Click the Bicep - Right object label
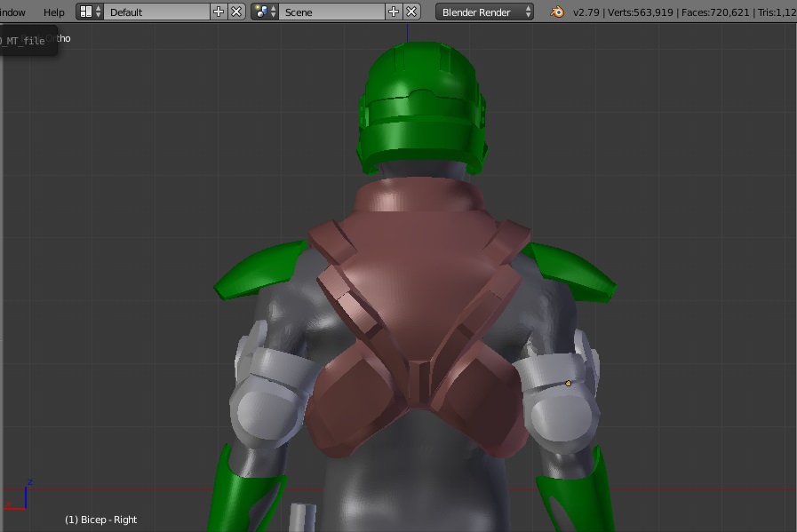This screenshot has height=532, width=797. pos(101,520)
